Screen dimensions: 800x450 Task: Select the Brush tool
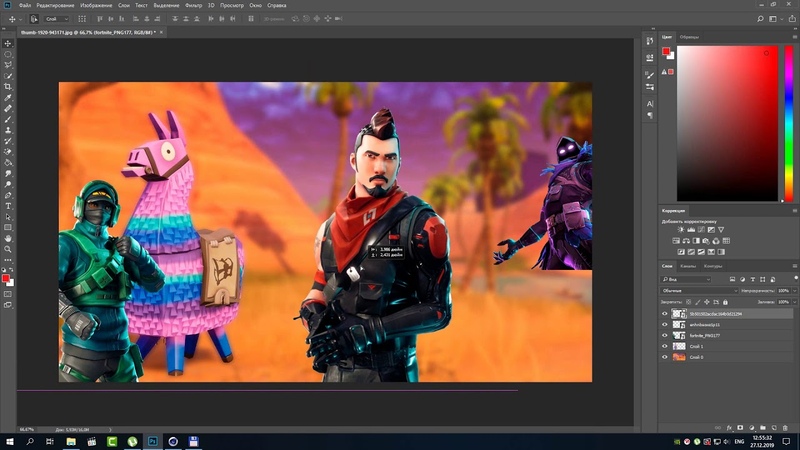tap(8, 119)
